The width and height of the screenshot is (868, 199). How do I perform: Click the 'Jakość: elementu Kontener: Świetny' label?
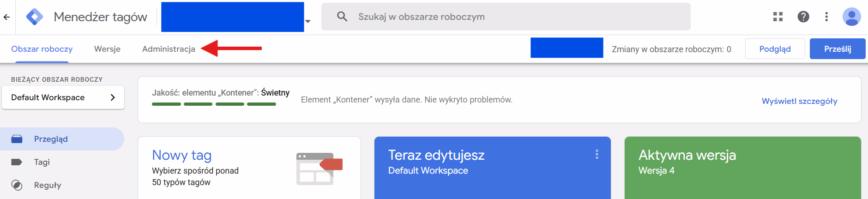221,92
